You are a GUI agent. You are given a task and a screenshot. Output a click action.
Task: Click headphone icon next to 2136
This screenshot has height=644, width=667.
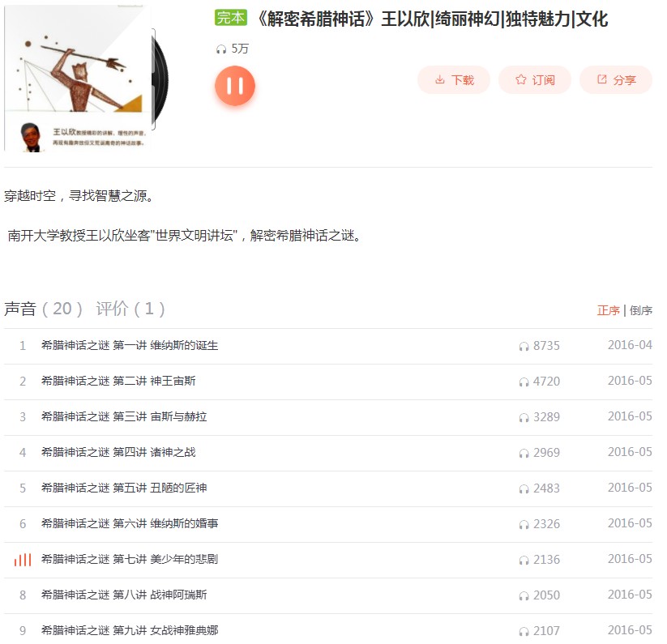point(524,561)
